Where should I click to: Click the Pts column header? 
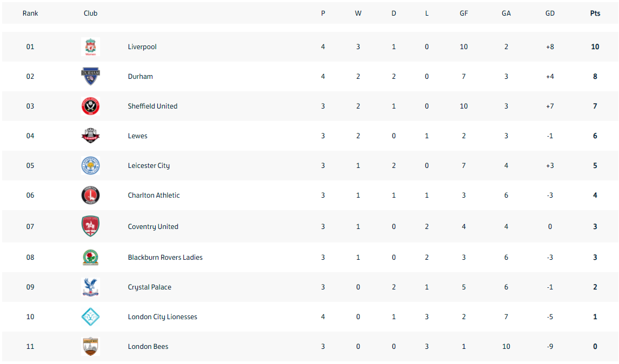coord(595,13)
